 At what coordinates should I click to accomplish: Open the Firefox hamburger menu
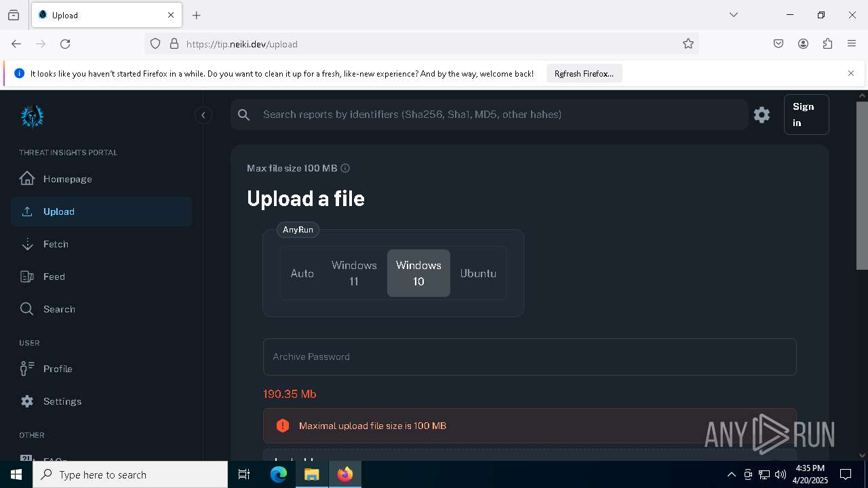click(x=852, y=43)
